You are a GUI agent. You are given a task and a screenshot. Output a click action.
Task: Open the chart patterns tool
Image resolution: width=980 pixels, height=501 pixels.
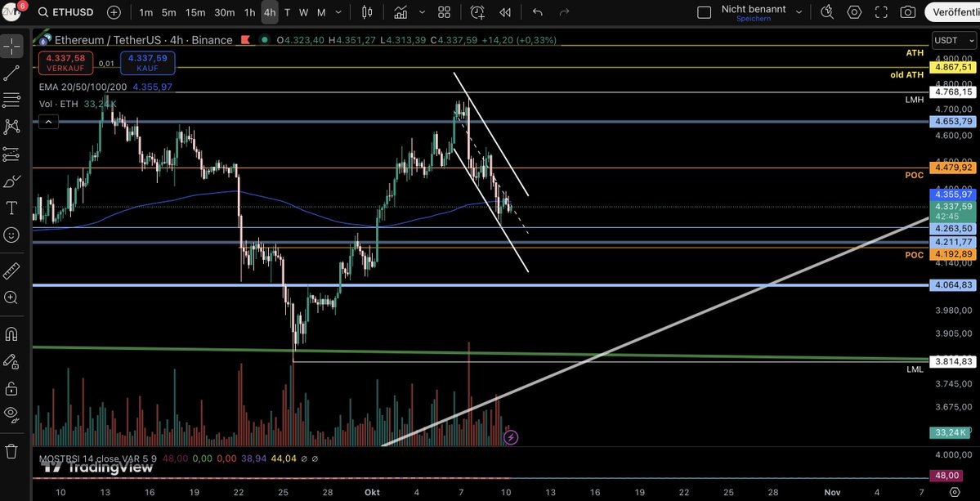point(11,127)
